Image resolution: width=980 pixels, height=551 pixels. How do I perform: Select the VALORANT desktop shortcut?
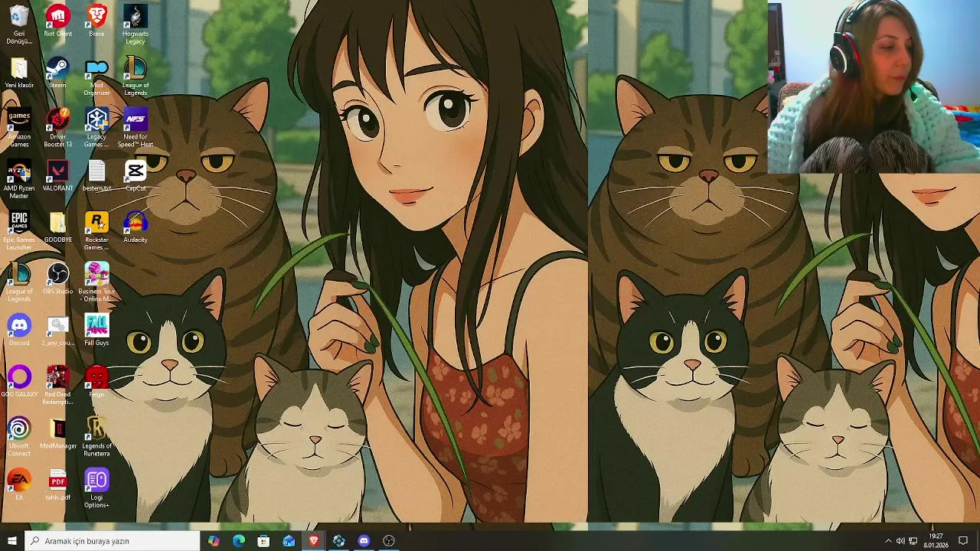click(58, 176)
